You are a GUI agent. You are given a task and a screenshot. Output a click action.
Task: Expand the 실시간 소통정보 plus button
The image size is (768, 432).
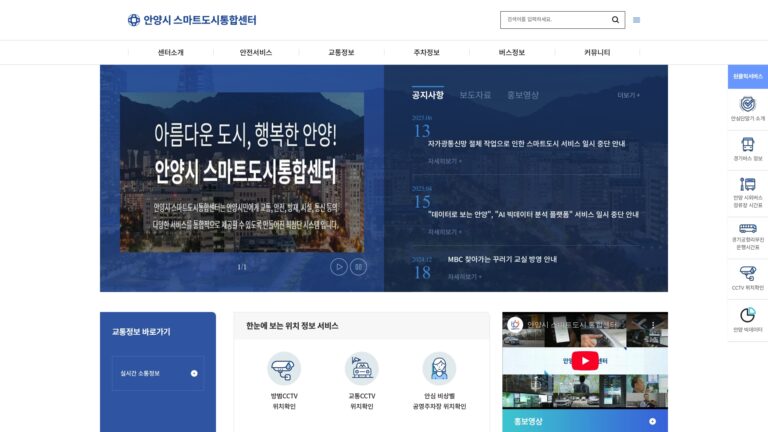(x=194, y=373)
